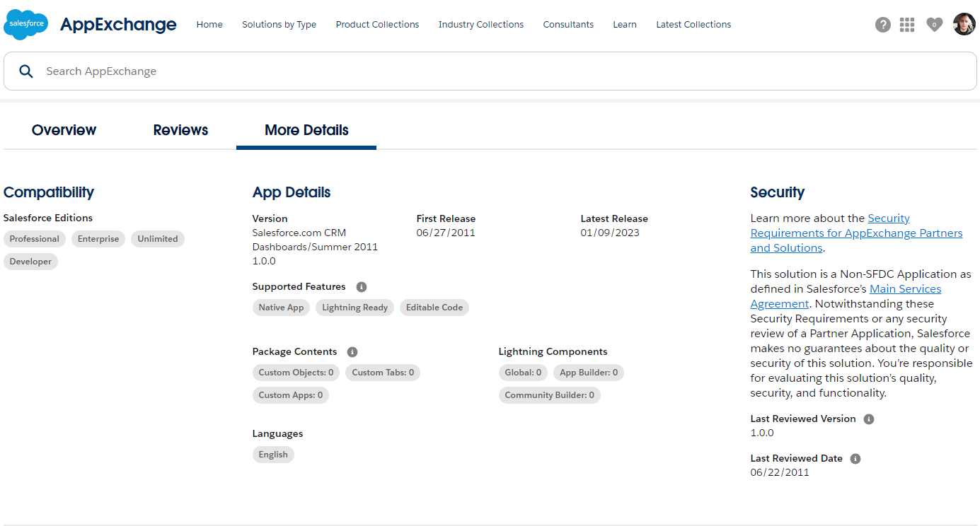Show info tooltip for Supported Features
980x526 pixels.
coord(362,286)
